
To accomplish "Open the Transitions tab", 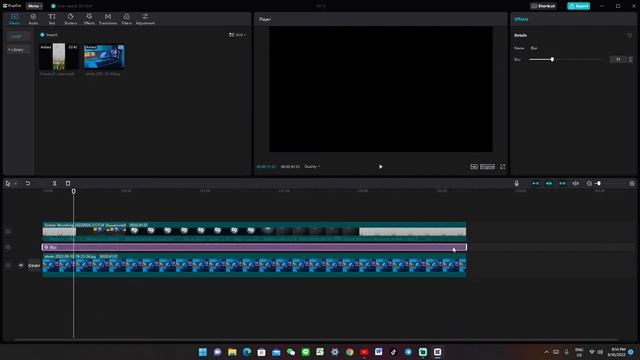I will [108, 19].
